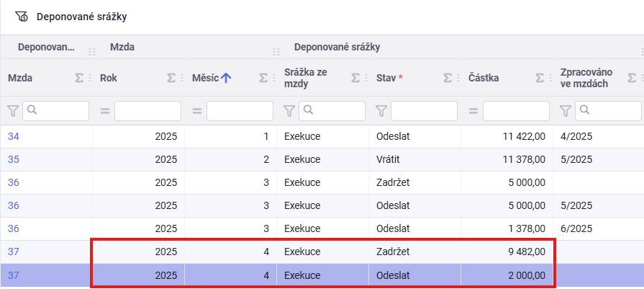
Task: Open equals operator for Částka filter
Action: (473, 111)
